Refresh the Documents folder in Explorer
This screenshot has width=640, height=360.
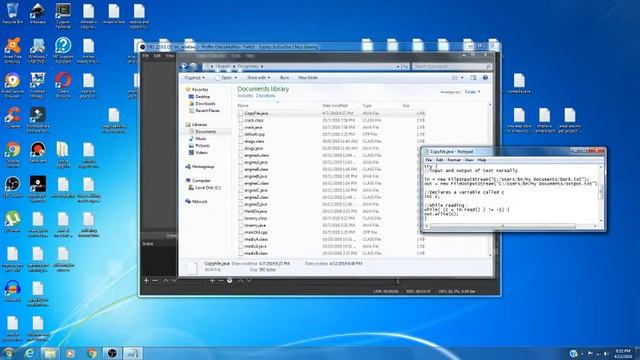(x=405, y=66)
